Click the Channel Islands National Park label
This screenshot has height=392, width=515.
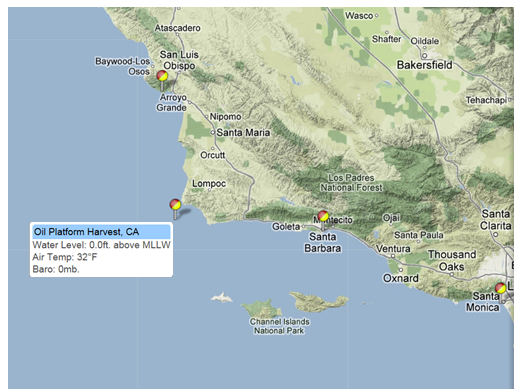[279, 326]
